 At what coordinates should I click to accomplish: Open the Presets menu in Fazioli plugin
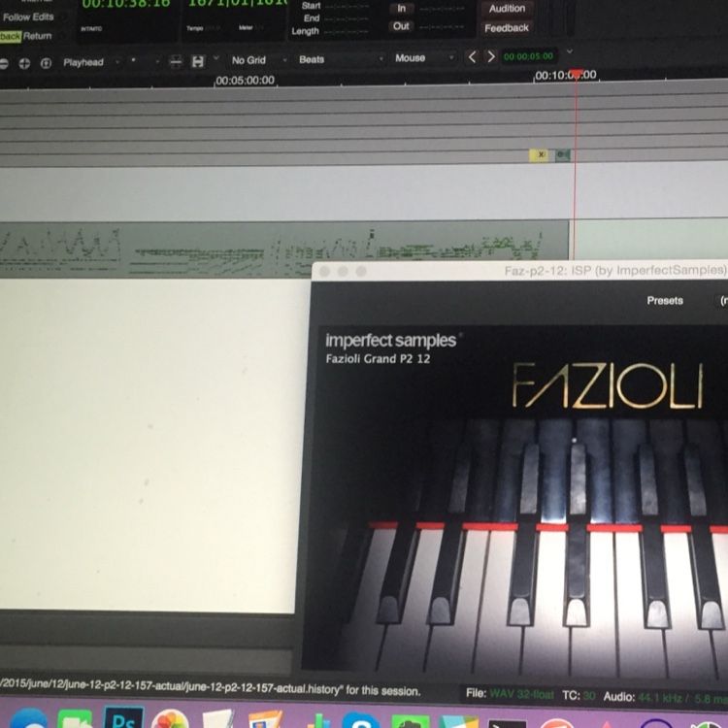pos(665,301)
